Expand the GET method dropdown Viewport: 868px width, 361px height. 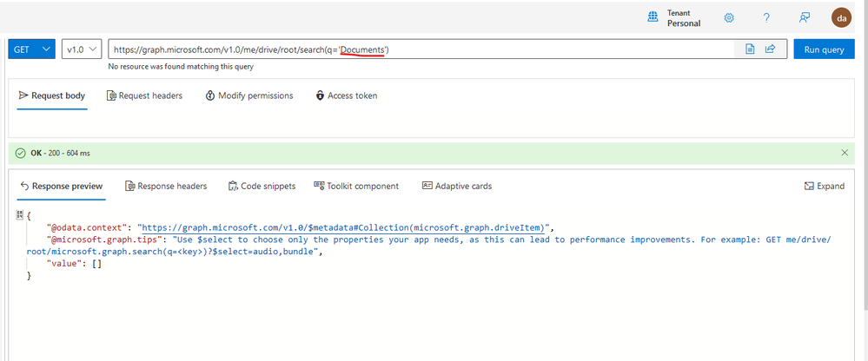tap(31, 49)
